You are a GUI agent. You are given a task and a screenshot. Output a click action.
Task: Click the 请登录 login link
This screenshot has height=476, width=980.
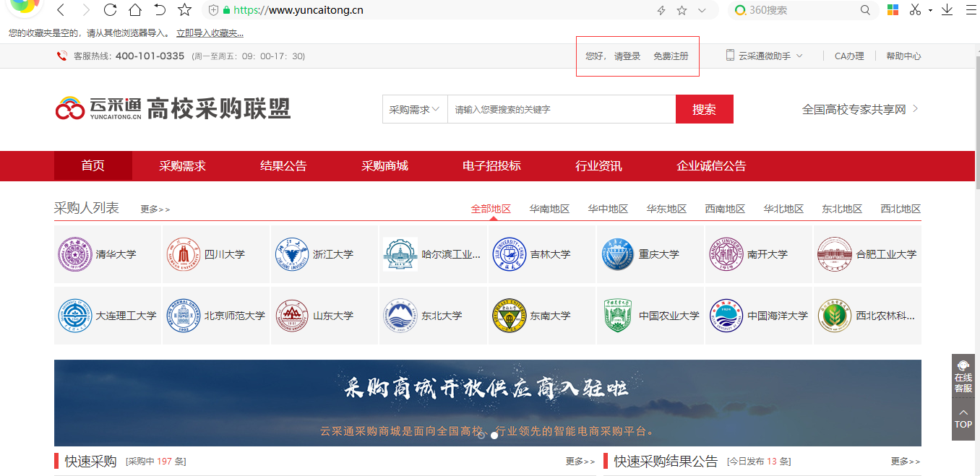coord(627,56)
